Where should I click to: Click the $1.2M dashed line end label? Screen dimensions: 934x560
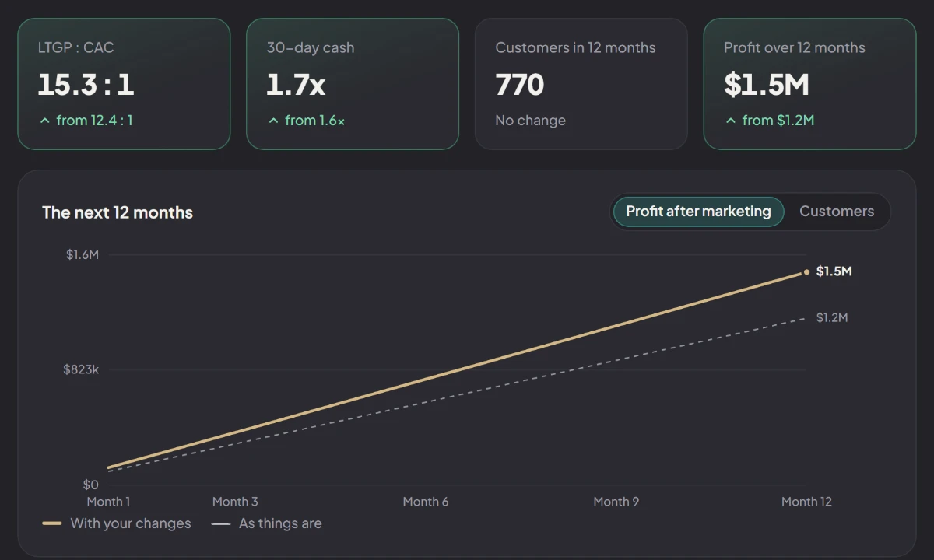832,317
